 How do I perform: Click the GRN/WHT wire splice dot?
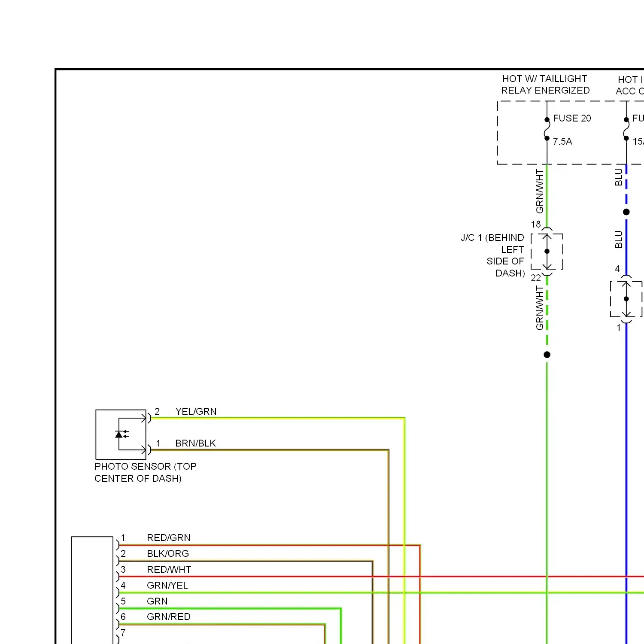pos(547,355)
